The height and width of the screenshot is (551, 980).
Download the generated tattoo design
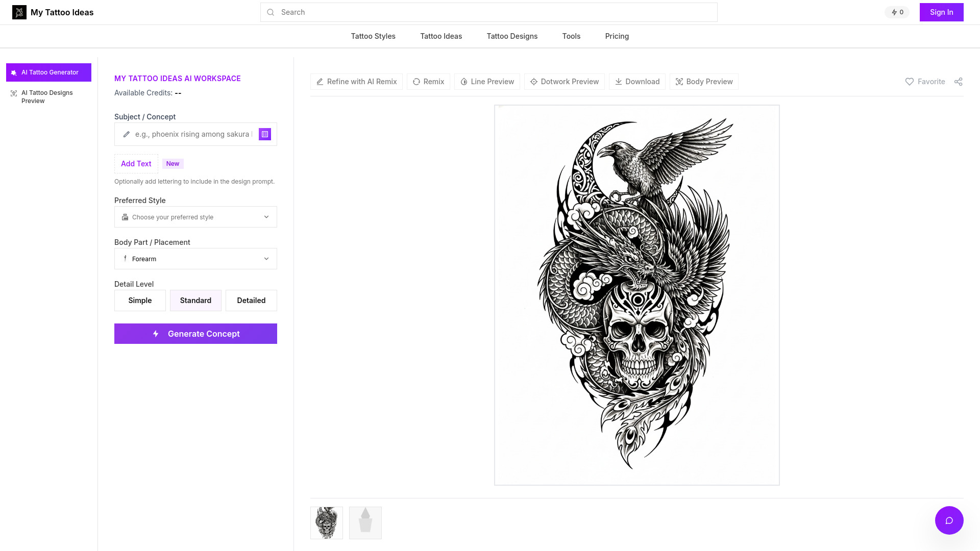[x=636, y=82]
